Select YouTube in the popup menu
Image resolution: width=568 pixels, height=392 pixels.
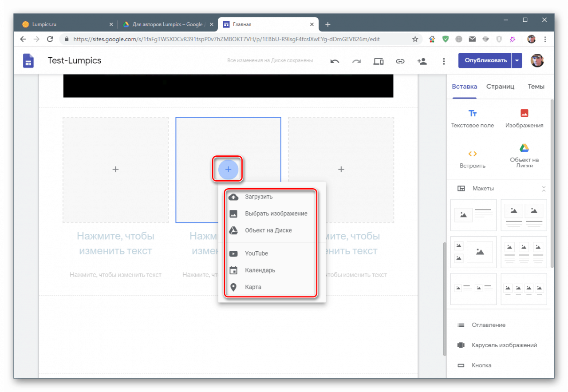(271, 253)
